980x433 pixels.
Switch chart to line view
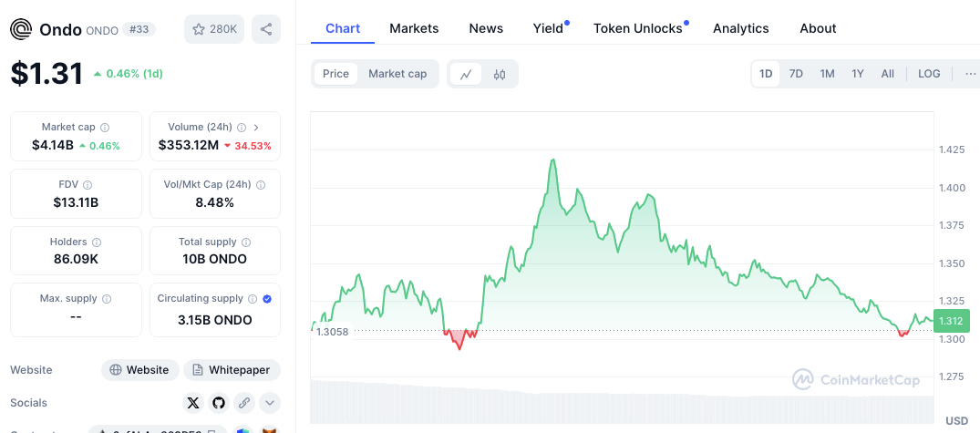(x=466, y=75)
